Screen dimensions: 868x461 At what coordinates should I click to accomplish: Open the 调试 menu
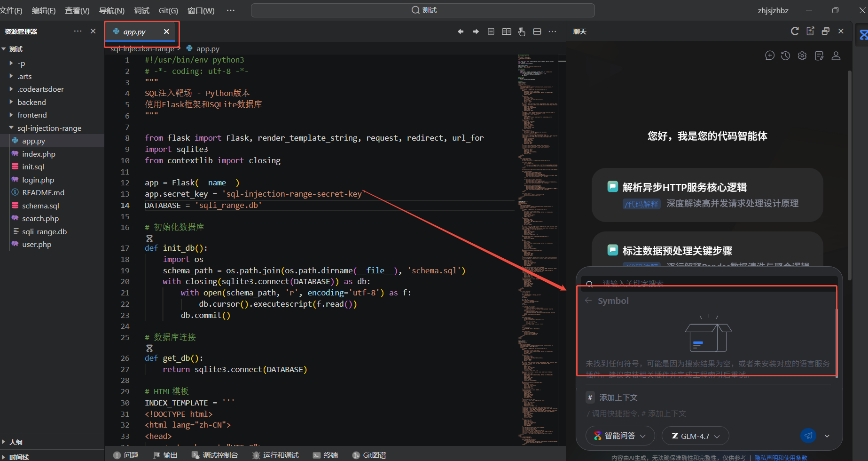(x=141, y=10)
